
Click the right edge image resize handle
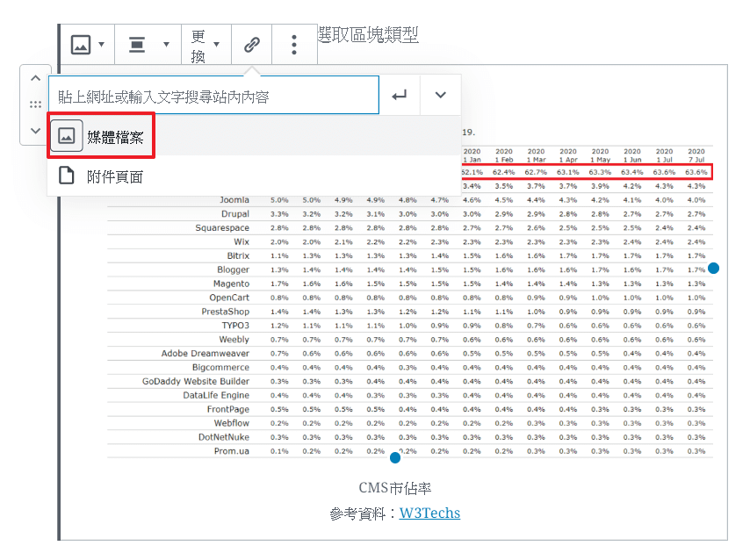(x=713, y=269)
